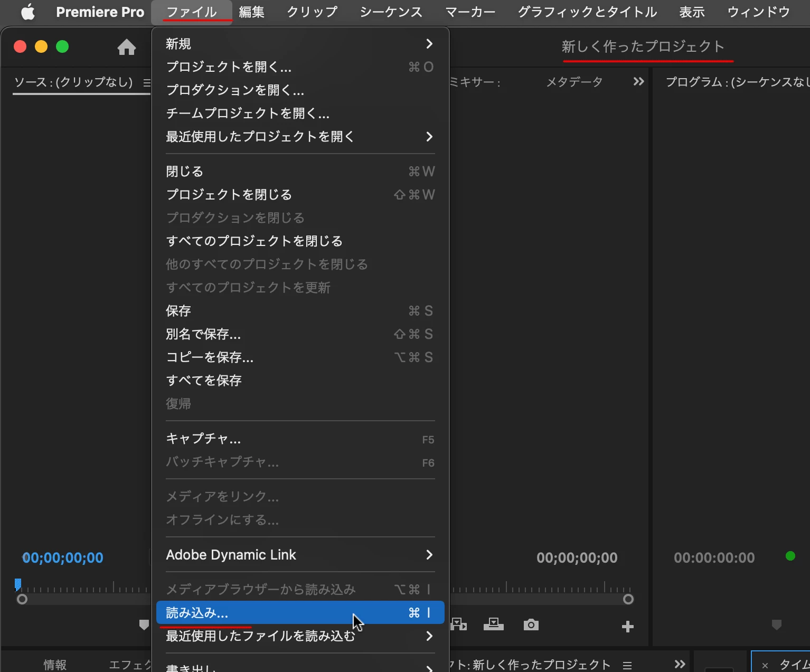Click the Export Frame camera icon

tap(531, 625)
